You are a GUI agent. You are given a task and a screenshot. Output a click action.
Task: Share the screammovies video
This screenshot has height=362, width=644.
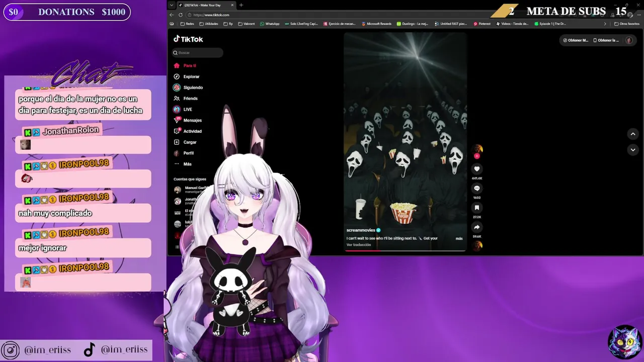click(x=476, y=227)
